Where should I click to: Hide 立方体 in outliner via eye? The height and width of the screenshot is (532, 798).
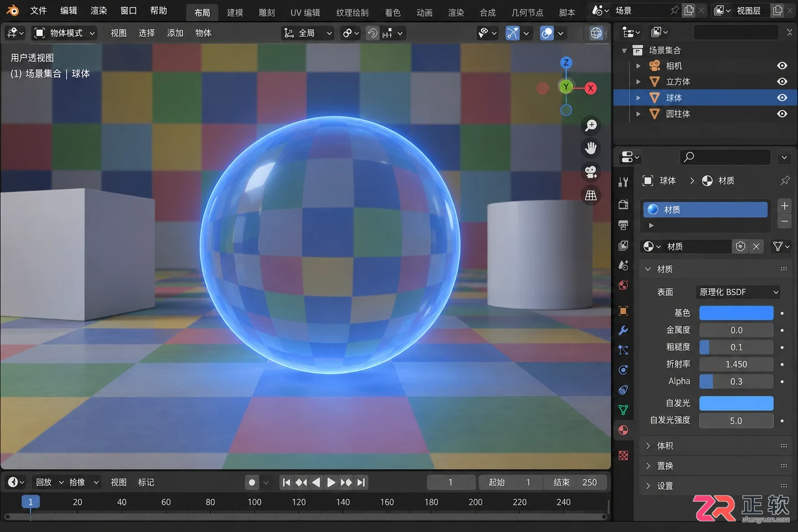point(782,81)
